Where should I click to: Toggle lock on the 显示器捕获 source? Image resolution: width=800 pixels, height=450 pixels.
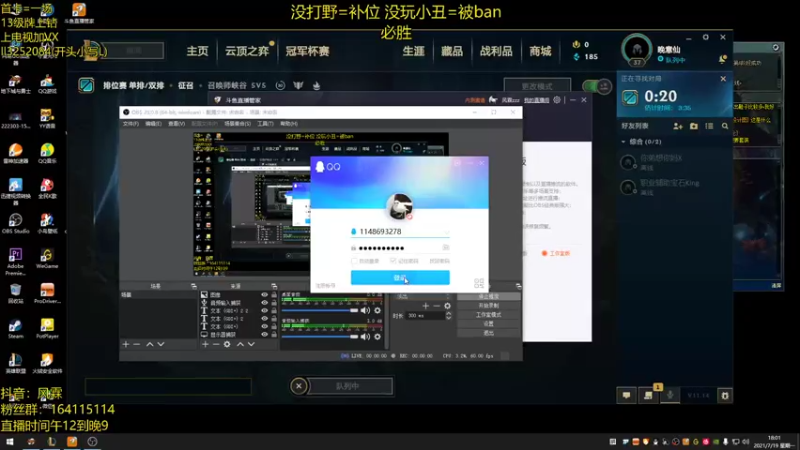pos(274,335)
